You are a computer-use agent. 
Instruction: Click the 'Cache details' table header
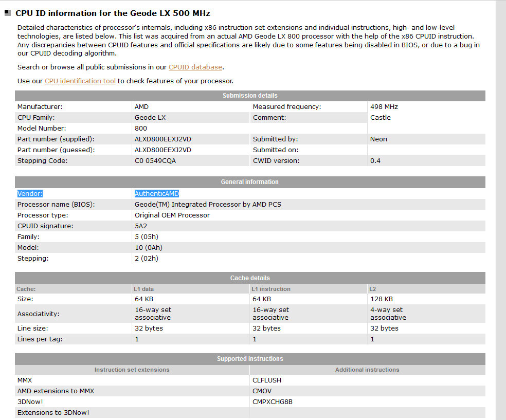(x=250, y=278)
